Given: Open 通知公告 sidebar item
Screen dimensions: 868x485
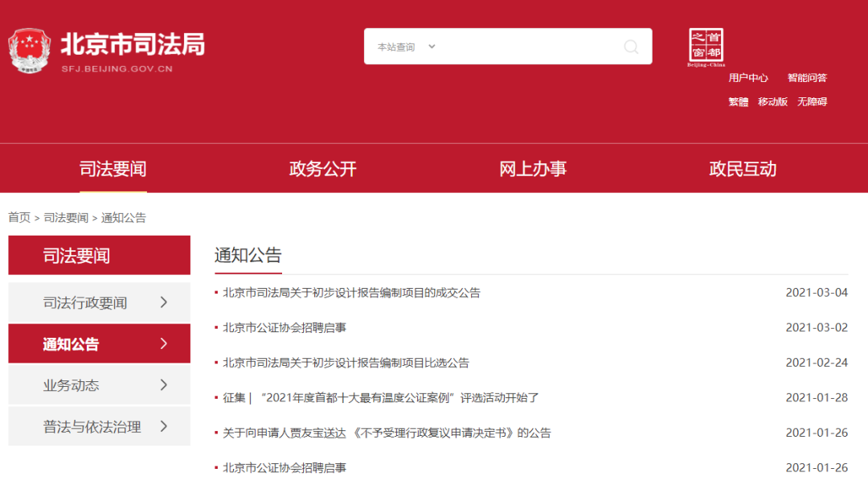Looking at the screenshot, I should coord(99,343).
